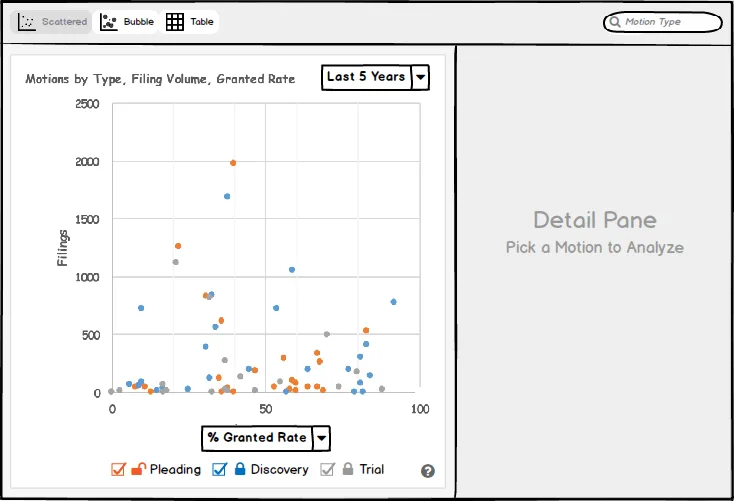The height and width of the screenshot is (501, 734).
Task: Click the scatter plot icon in the toolbar
Action: click(28, 22)
